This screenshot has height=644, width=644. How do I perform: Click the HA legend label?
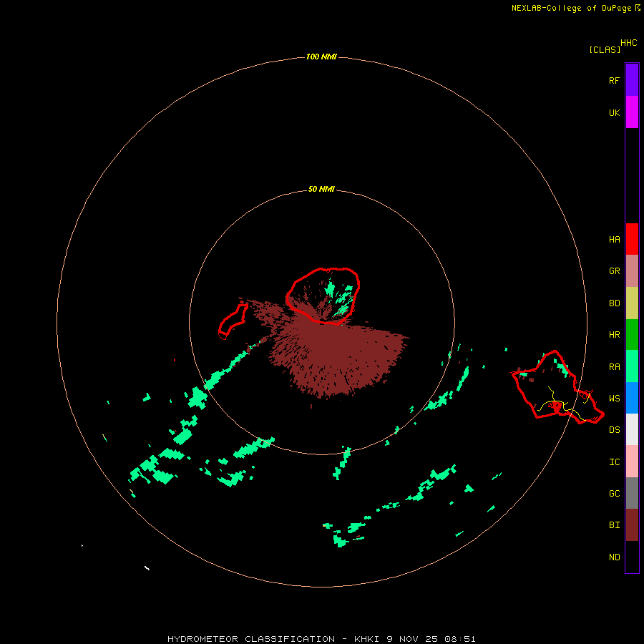pyautogui.click(x=614, y=239)
